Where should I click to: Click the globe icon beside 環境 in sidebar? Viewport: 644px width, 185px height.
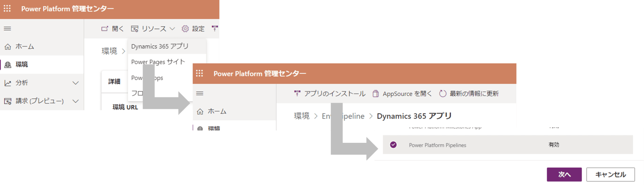point(8,65)
